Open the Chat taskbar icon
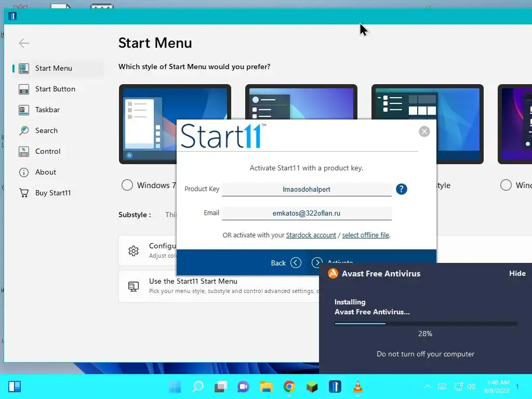This screenshot has width=532, height=399. (243, 387)
